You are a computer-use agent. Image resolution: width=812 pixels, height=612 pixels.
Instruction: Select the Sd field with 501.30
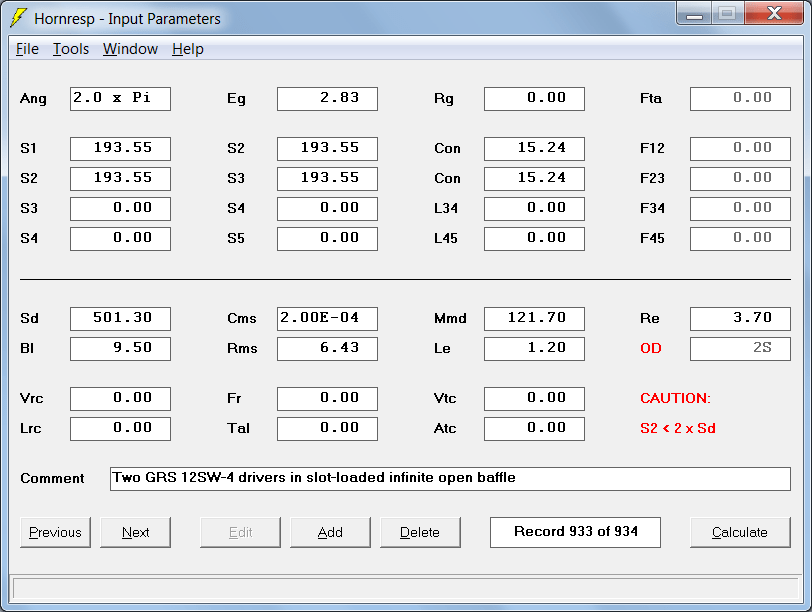pyautogui.click(x=120, y=319)
